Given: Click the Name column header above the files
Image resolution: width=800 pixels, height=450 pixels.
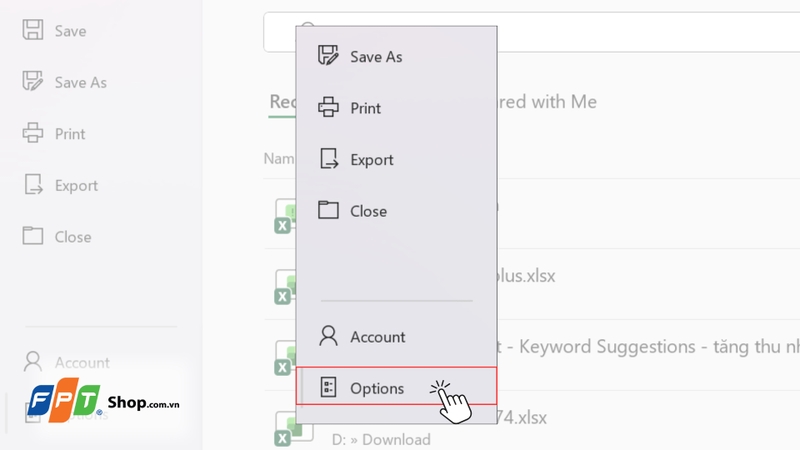Looking at the screenshot, I should pyautogui.click(x=279, y=158).
